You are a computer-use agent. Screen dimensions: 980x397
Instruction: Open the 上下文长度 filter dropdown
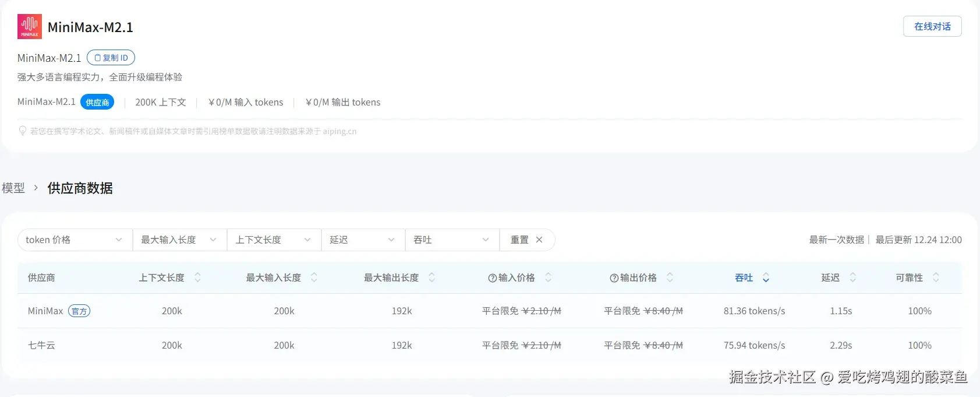[274, 240]
